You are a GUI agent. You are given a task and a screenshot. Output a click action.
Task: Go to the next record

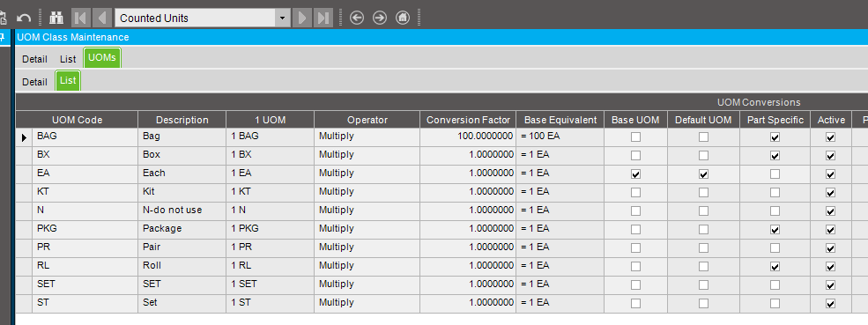301,18
